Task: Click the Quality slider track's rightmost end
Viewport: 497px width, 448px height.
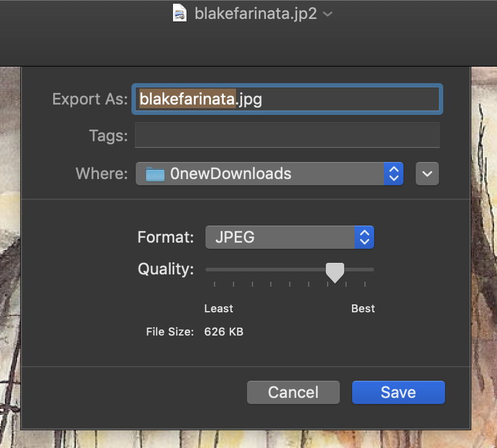Action: point(372,269)
